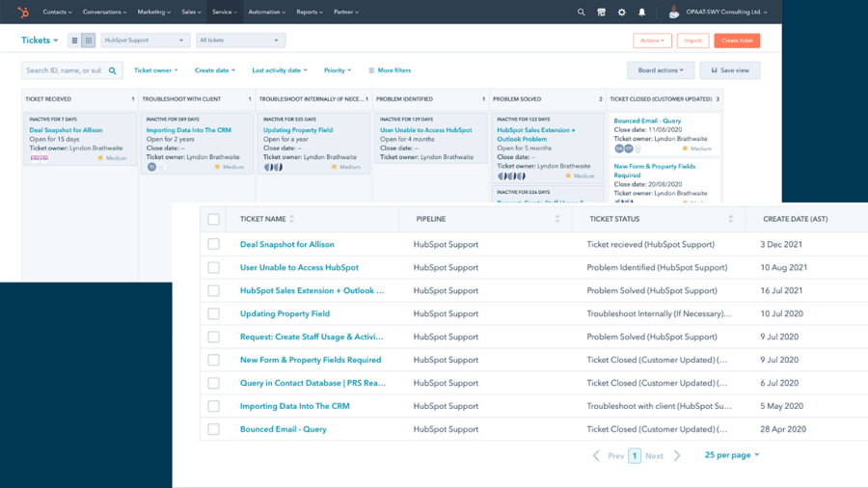Check the Deal Snapshot for Allison row
Image resolution: width=868 pixels, height=488 pixels.
[x=214, y=244]
